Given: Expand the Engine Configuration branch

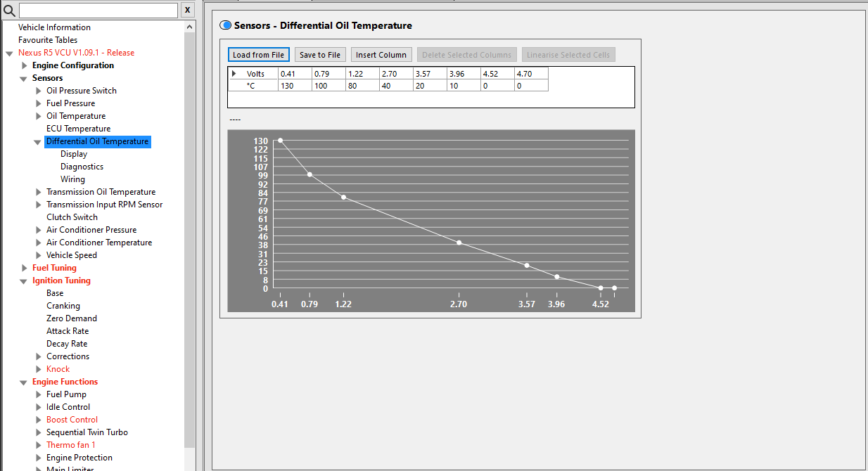Looking at the screenshot, I should coord(25,65).
